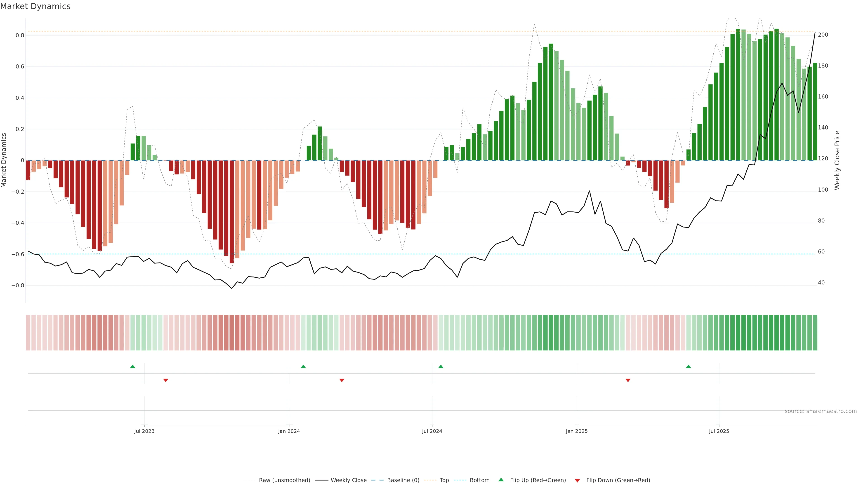Click the green flip-up triangle after Jan 2024
The height and width of the screenshot is (488, 868).
pyautogui.click(x=303, y=366)
